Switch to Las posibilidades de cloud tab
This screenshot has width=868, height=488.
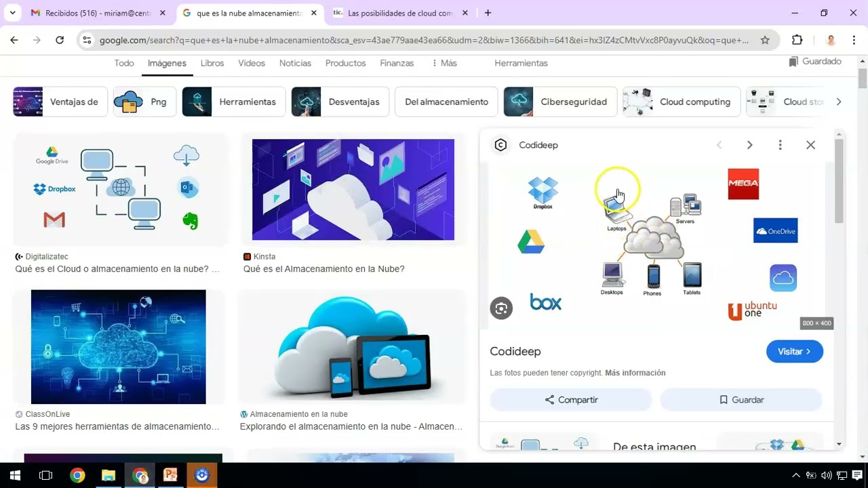400,13
